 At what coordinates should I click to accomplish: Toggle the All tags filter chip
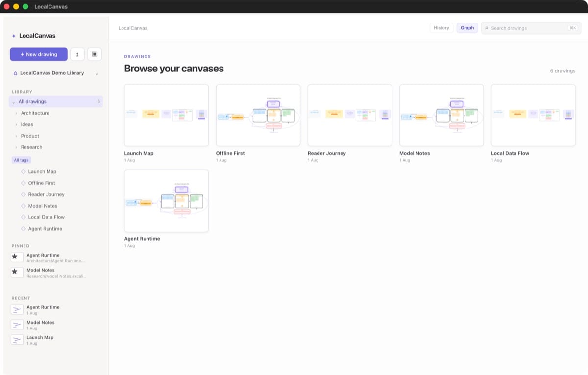tap(21, 160)
